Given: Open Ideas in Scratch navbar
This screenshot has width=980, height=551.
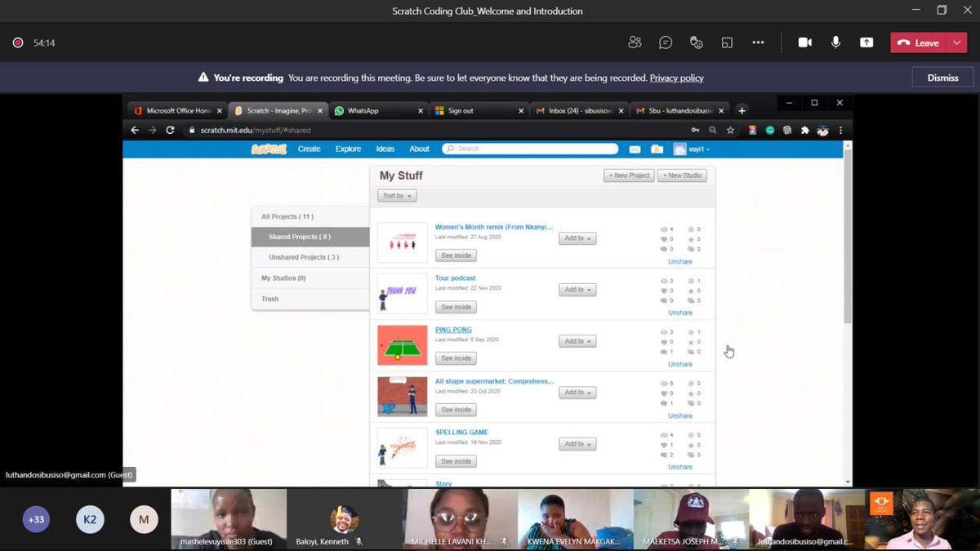Looking at the screenshot, I should pos(385,149).
